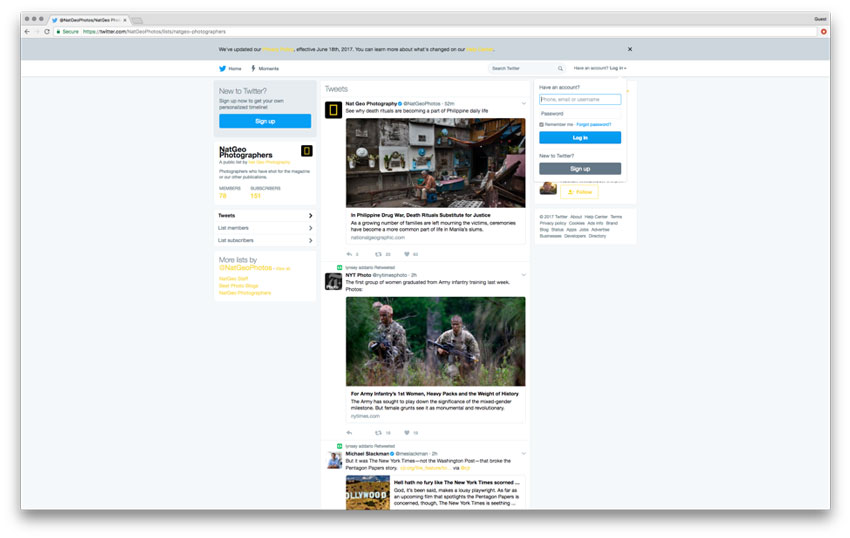Expand the options caret on Michael Slackman tweet

coord(524,453)
